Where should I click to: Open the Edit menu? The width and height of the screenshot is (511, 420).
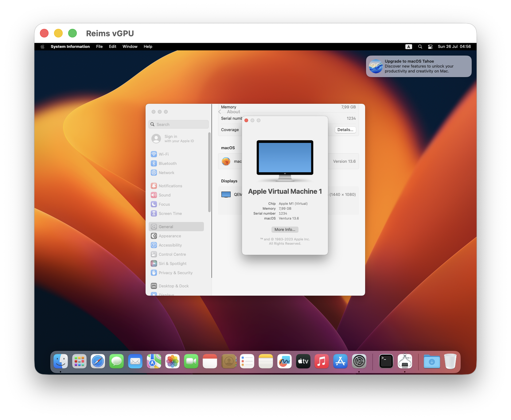(x=113, y=46)
